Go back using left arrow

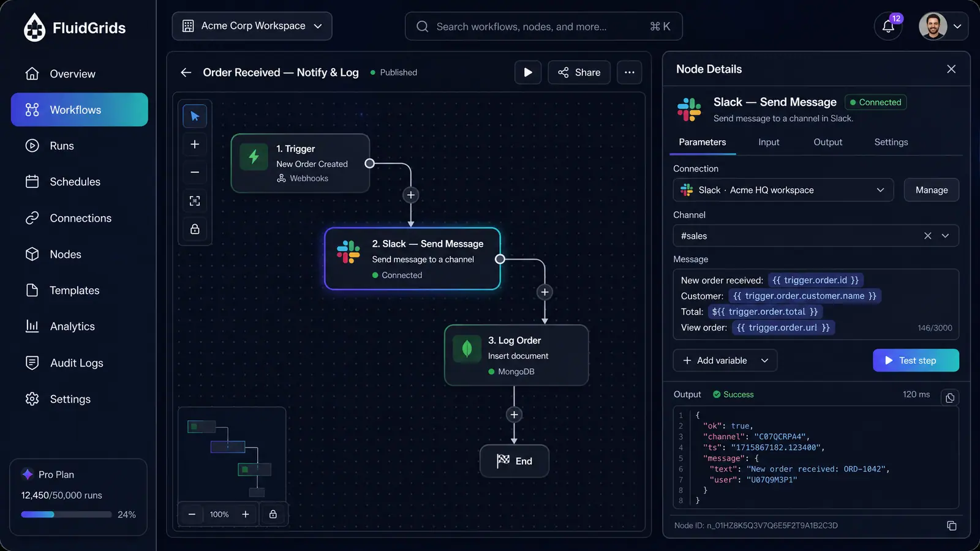point(186,72)
